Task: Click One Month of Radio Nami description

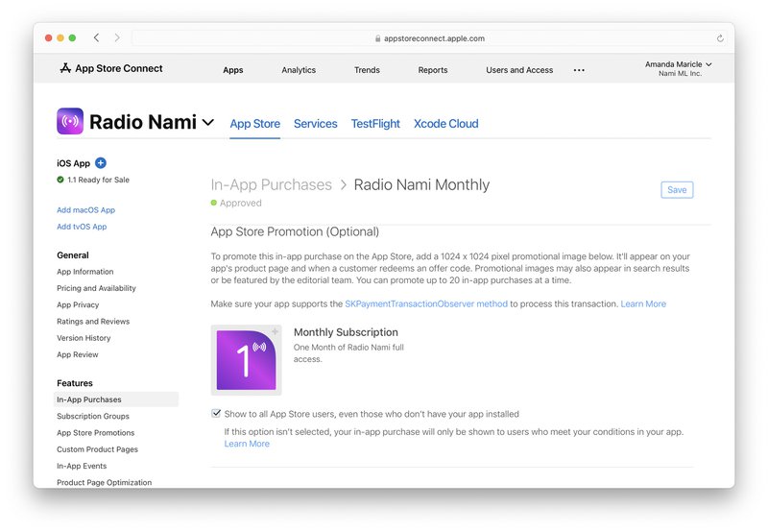Action: (x=348, y=353)
